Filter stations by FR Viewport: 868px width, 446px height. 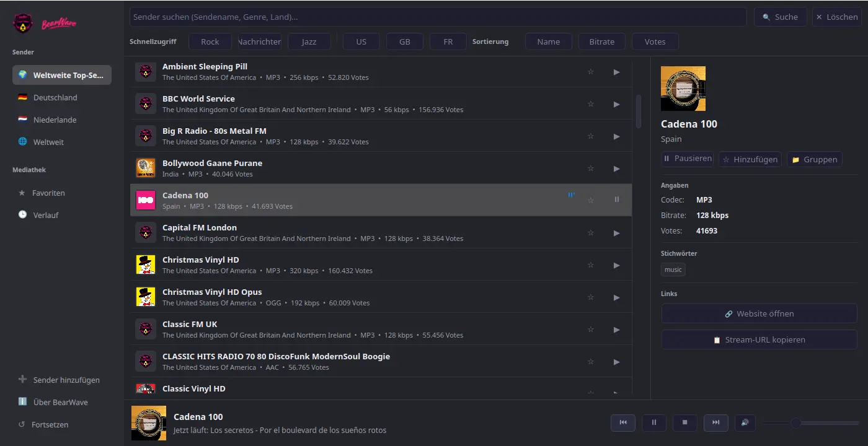click(448, 42)
